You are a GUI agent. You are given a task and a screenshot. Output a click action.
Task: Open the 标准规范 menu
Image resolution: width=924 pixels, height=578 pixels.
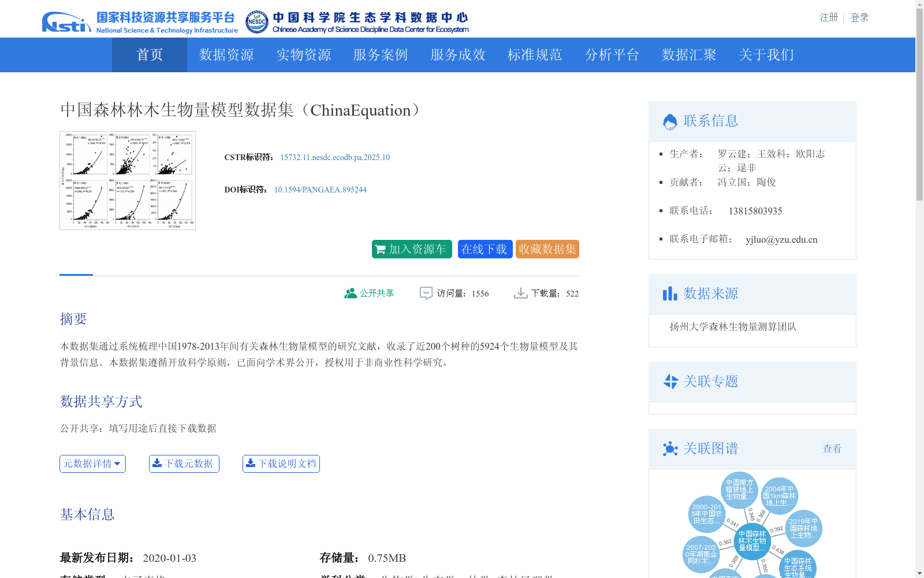point(535,55)
